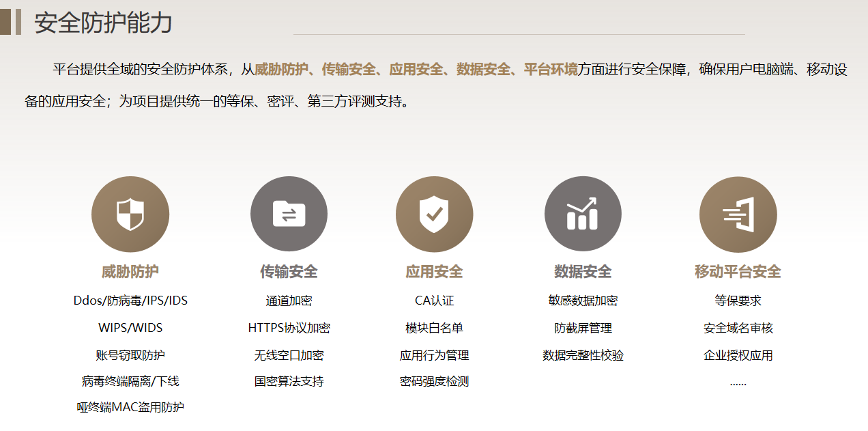This screenshot has height=431, width=868.
Task: Click the 等保要求 list item
Action: pos(738,301)
